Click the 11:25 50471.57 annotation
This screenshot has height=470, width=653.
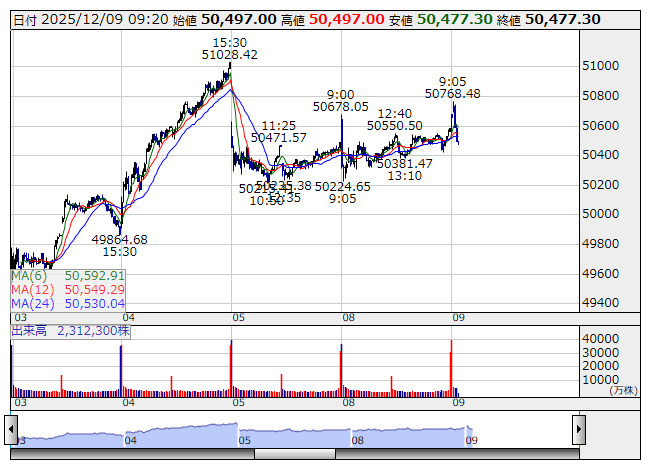click(279, 132)
